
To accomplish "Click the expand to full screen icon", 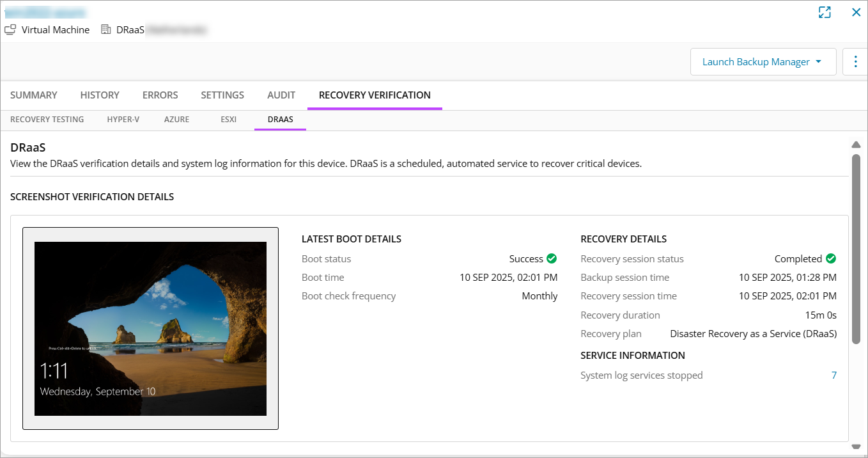I will [x=825, y=12].
